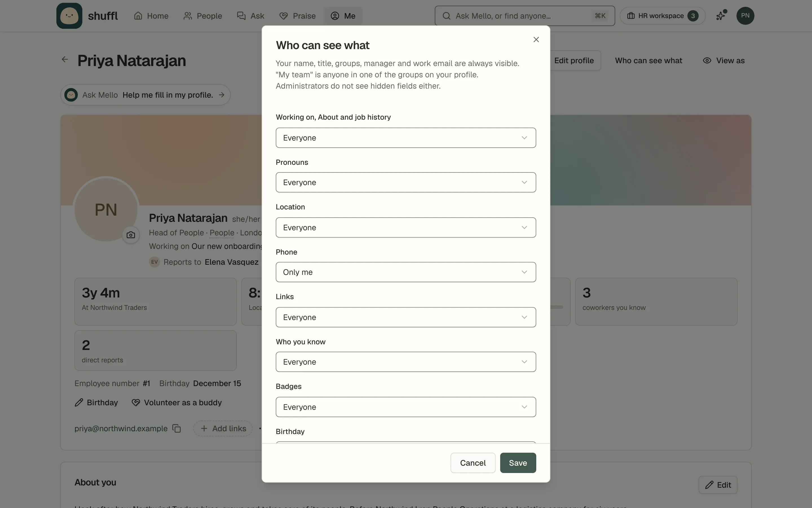Click Add links button

coord(223,428)
